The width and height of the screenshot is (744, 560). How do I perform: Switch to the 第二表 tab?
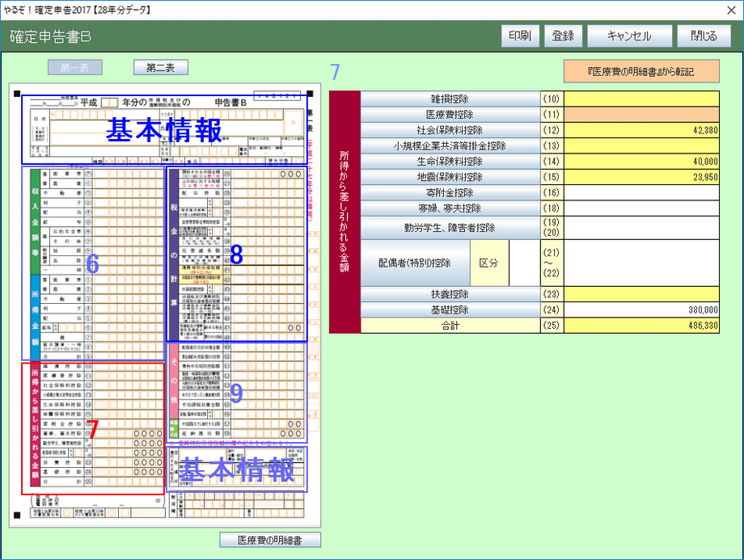coord(161,68)
